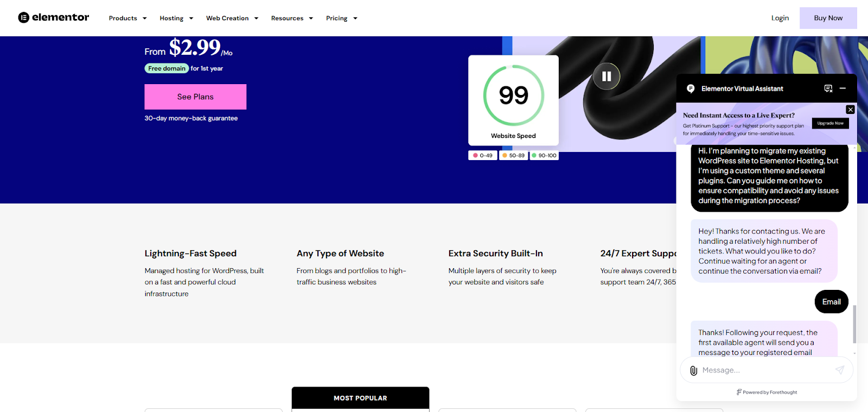Click the Extra Security Built-In heading
This screenshot has width=868, height=412.
click(x=495, y=253)
